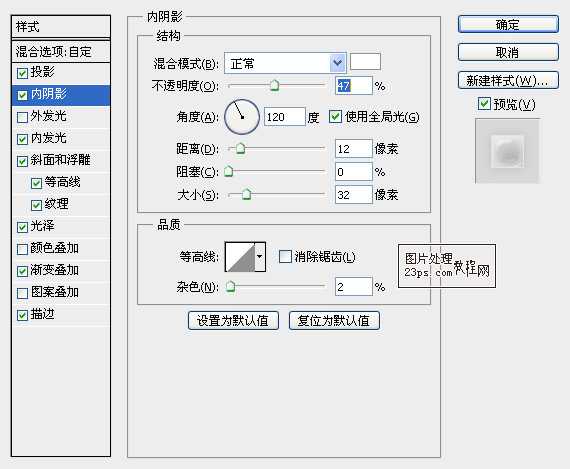Select the 斜面和浮雕 style row label

[x=60, y=160]
